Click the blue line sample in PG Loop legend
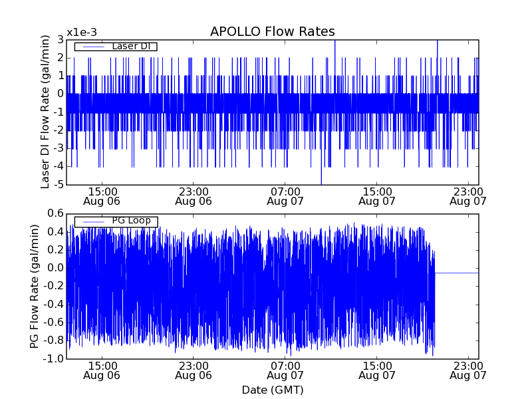The image size is (532, 399). 93,222
